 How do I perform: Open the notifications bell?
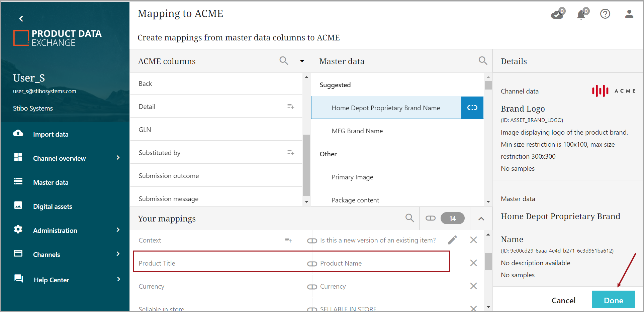pyautogui.click(x=581, y=14)
